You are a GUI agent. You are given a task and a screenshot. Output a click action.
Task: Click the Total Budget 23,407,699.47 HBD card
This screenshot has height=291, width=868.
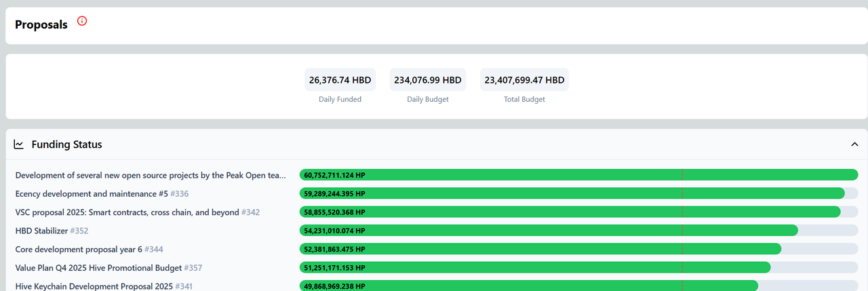point(524,80)
